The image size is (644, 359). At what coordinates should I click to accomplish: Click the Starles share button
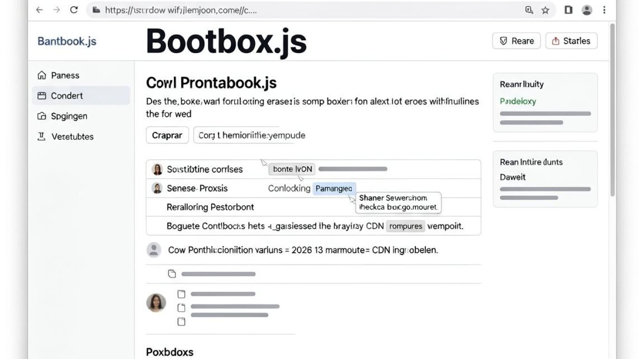(571, 41)
